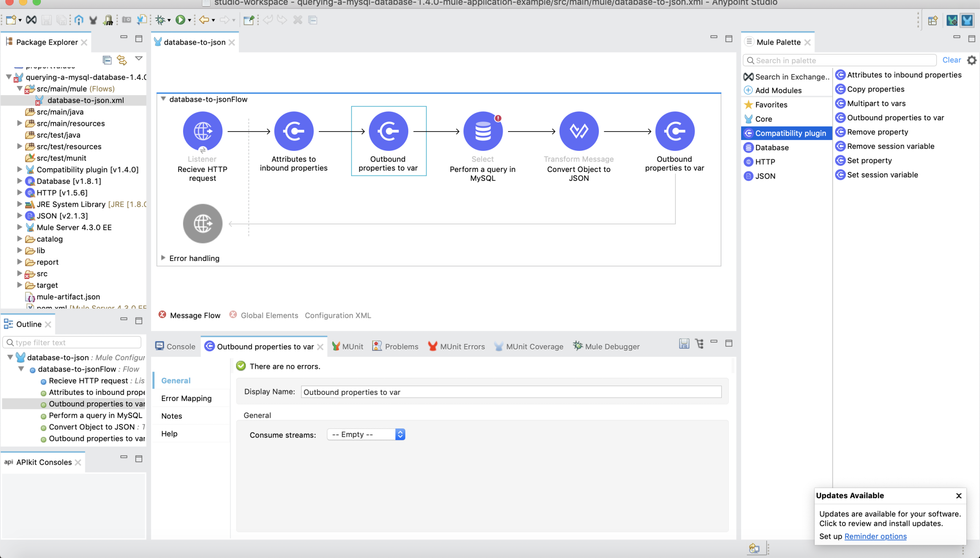Screen dimensions: 980x558
Task: Click the Attributes to inbound properties node
Action: [293, 131]
